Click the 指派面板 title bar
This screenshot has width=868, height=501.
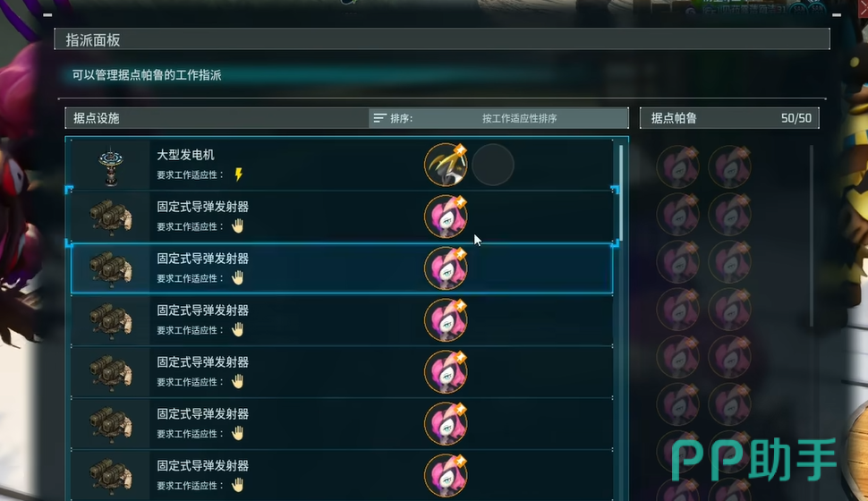(x=442, y=39)
